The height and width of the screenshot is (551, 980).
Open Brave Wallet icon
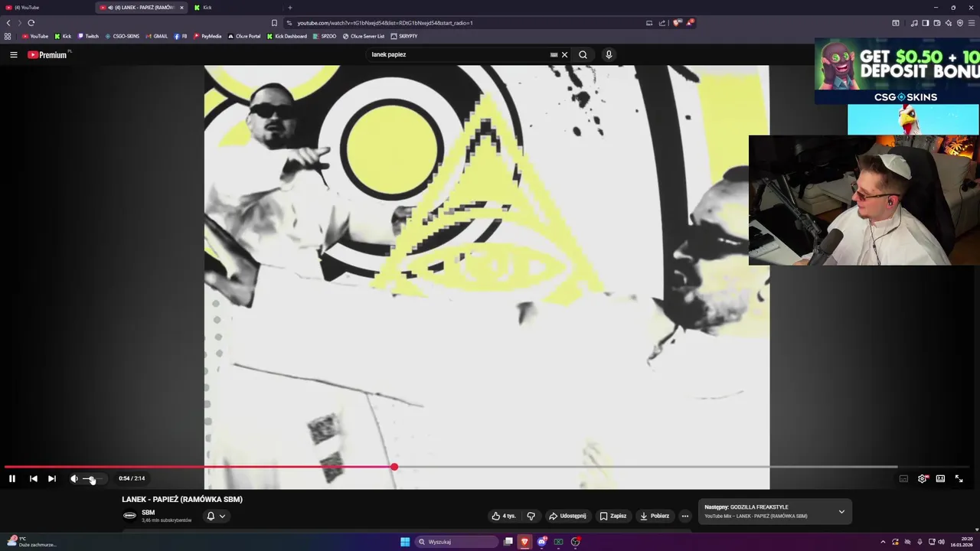coord(937,23)
